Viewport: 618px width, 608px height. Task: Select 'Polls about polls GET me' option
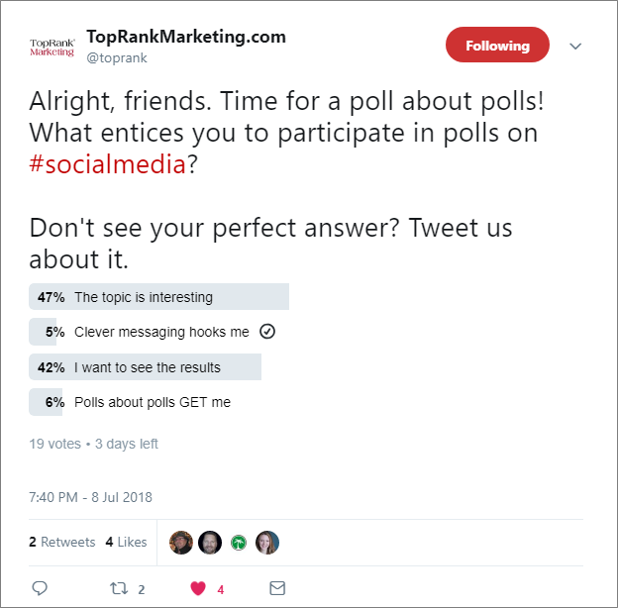[152, 402]
